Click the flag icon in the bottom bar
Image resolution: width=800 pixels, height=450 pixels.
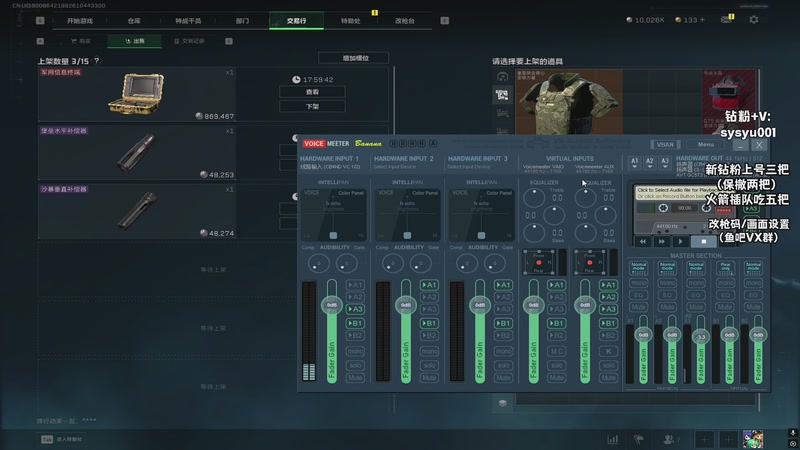coord(639,439)
